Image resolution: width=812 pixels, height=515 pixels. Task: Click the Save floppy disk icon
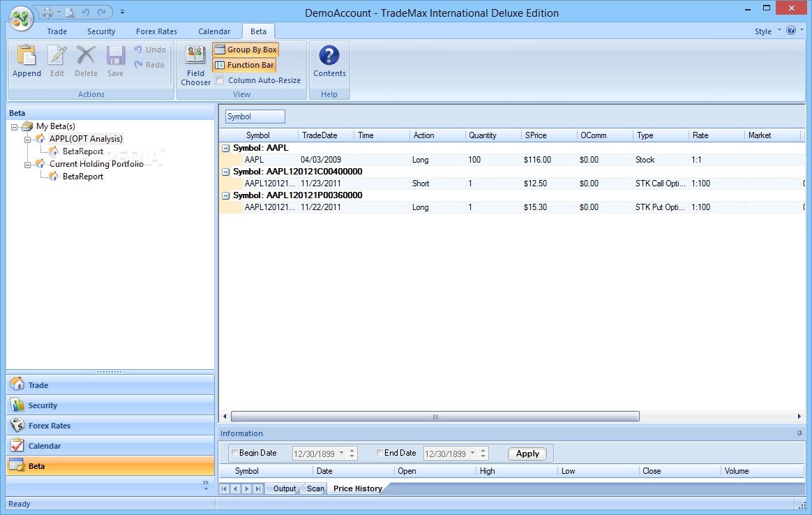pyautogui.click(x=116, y=56)
